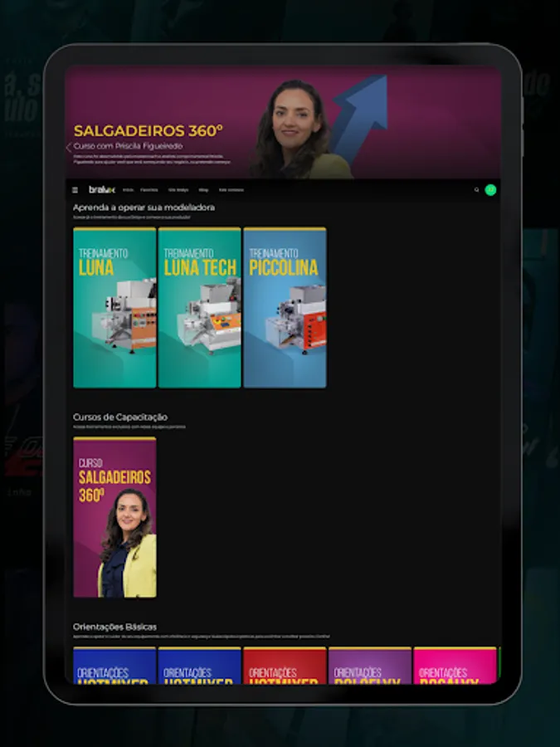Screen dimensions: 560x747
Task: Click the "Orientações Básicas" section heading
Action: (x=114, y=627)
